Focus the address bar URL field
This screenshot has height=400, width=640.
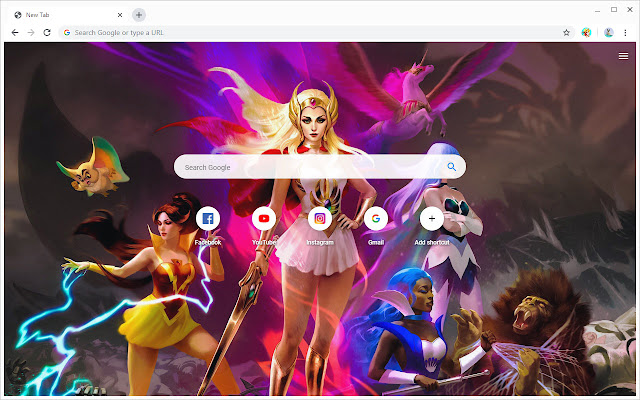314,33
